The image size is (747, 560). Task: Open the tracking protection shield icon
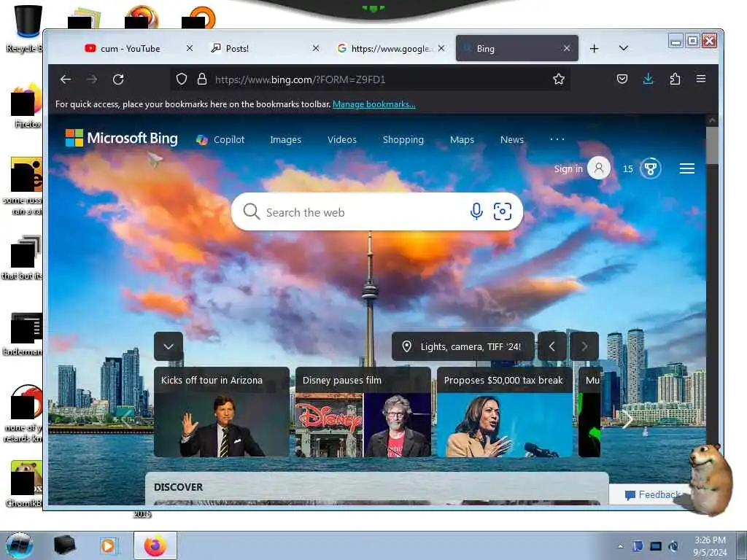tap(182, 79)
